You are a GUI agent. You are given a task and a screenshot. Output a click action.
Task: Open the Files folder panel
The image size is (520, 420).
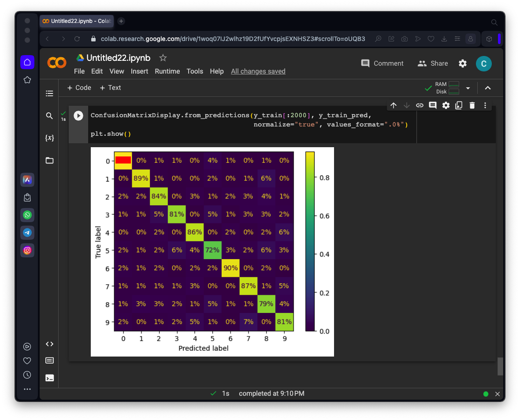pyautogui.click(x=49, y=160)
